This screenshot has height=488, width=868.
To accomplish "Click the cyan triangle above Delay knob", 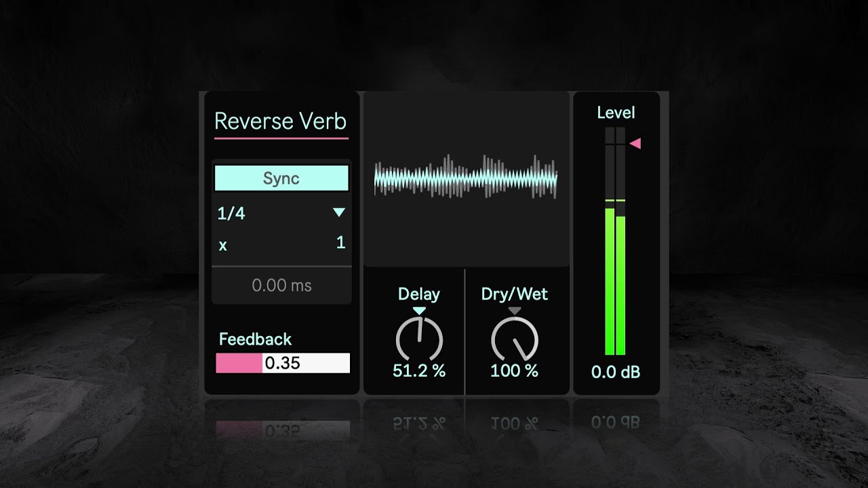I will [419, 310].
